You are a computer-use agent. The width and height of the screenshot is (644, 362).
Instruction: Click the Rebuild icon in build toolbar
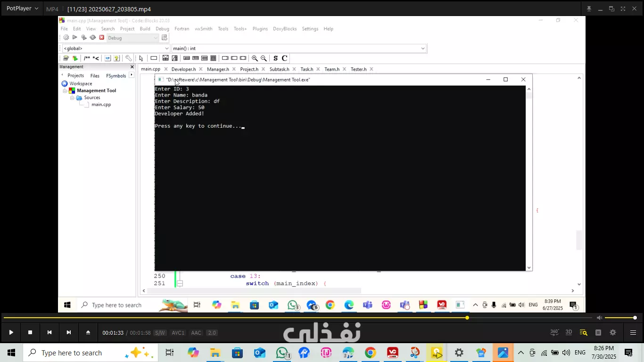pos(92,38)
